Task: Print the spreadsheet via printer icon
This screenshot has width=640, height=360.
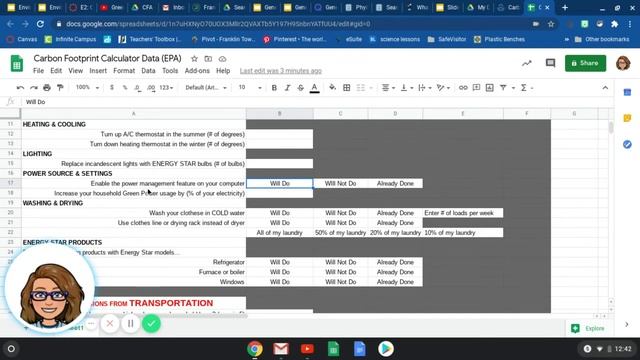Action: 47,88
